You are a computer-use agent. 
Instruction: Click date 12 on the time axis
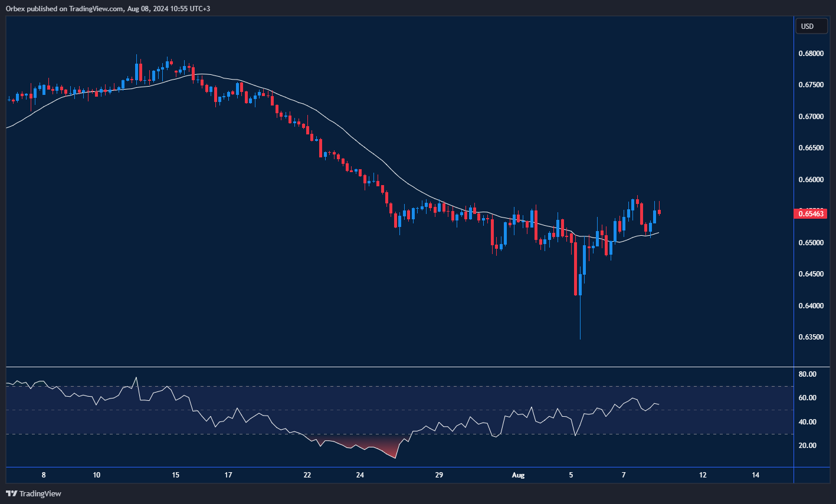pos(703,475)
